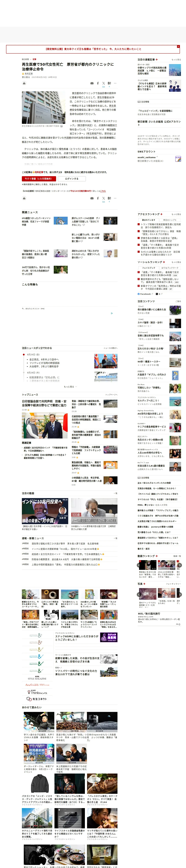Click the 先生コネクト logo
This screenshot has width=186, height=868.
(x=37, y=699)
